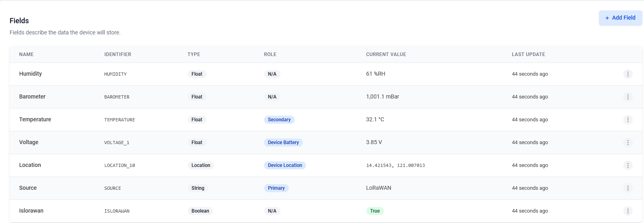This screenshot has width=644, height=223.
Task: Open the Humidity row three-dot menu
Action: pos(628,74)
